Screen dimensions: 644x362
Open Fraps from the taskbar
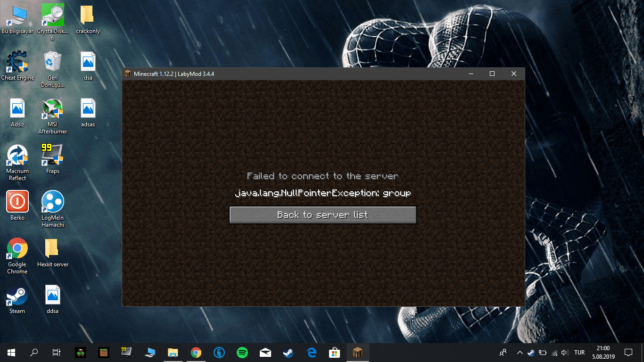[x=127, y=353]
